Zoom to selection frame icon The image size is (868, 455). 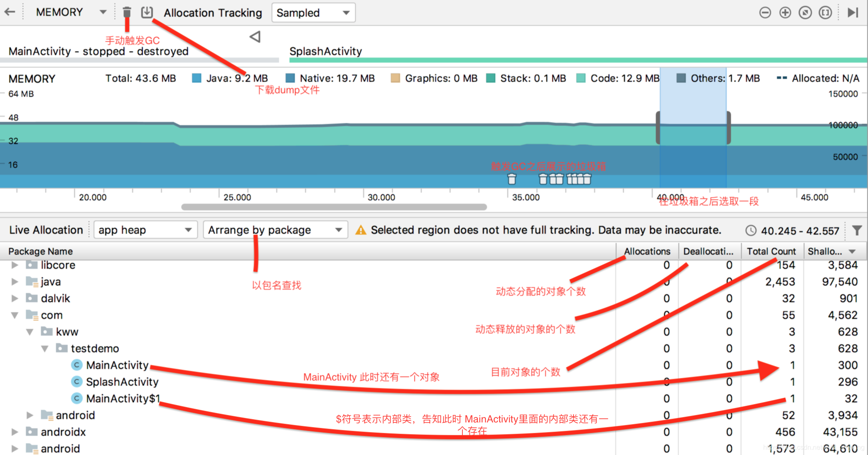click(x=825, y=13)
